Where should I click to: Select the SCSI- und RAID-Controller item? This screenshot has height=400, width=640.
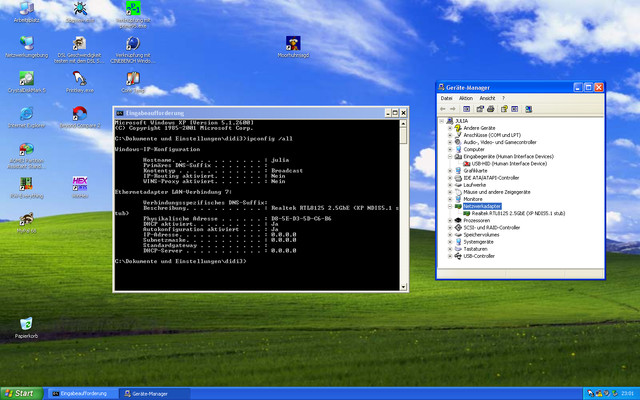(x=491, y=228)
